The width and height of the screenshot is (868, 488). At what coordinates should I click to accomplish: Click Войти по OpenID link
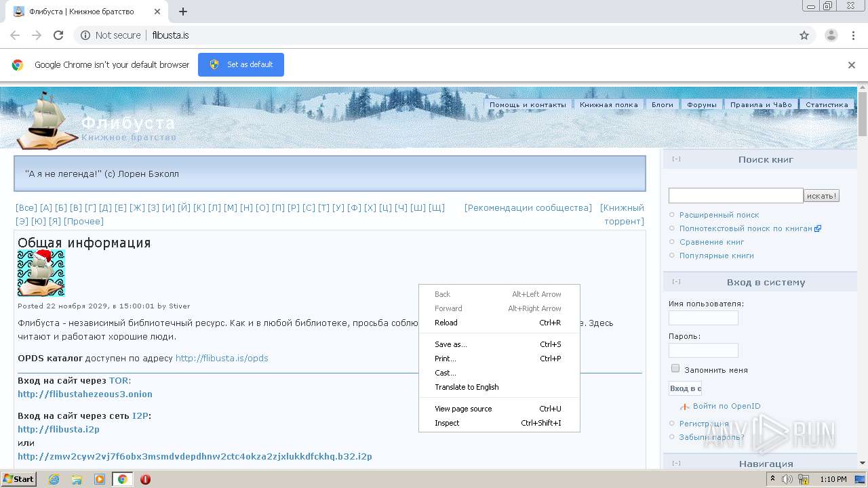point(727,407)
